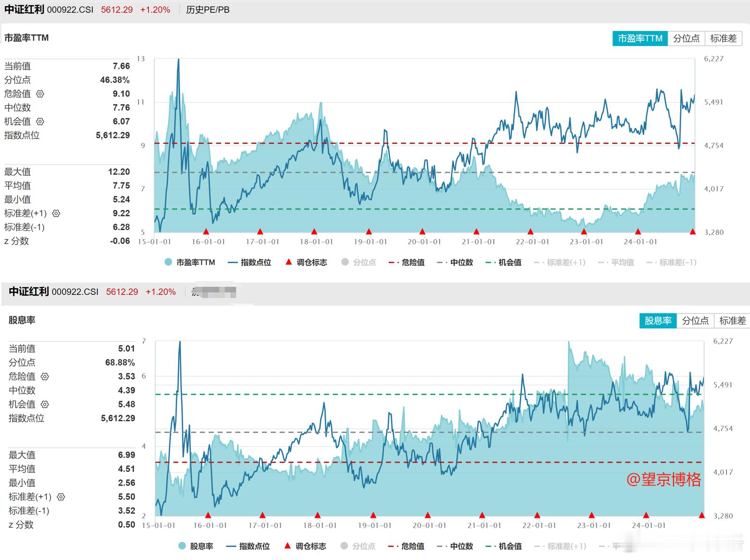
Task: Toggle 中位数 line in 市盈率TTM chart legend
Action: click(455, 262)
